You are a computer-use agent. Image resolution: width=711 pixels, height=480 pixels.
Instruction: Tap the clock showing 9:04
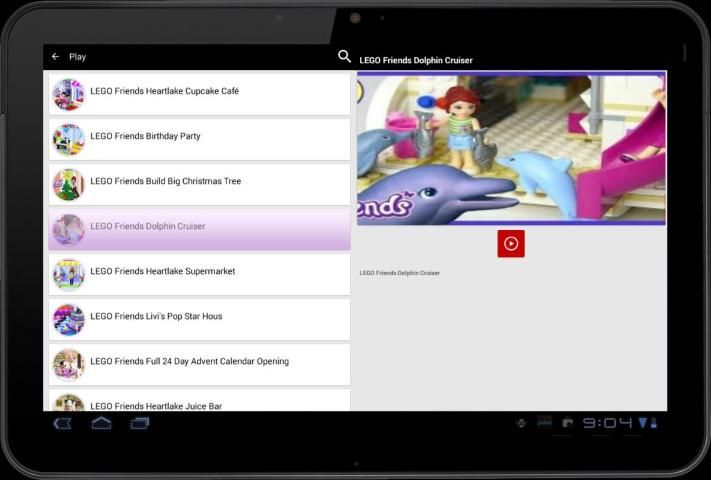tap(607, 423)
